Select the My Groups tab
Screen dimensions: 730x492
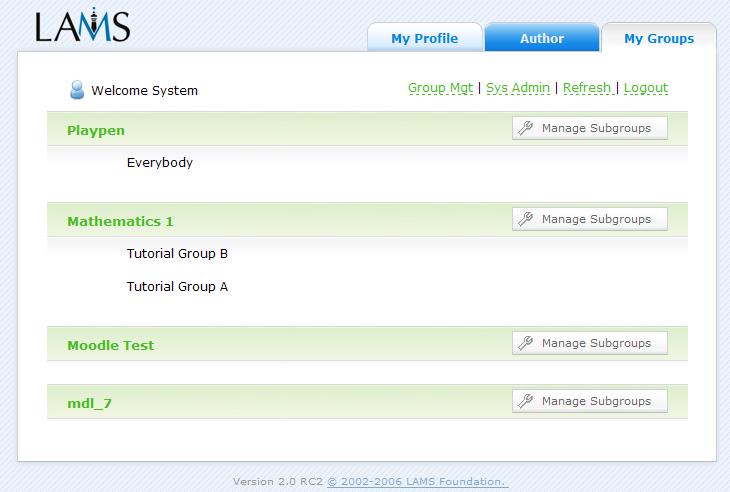(x=658, y=39)
